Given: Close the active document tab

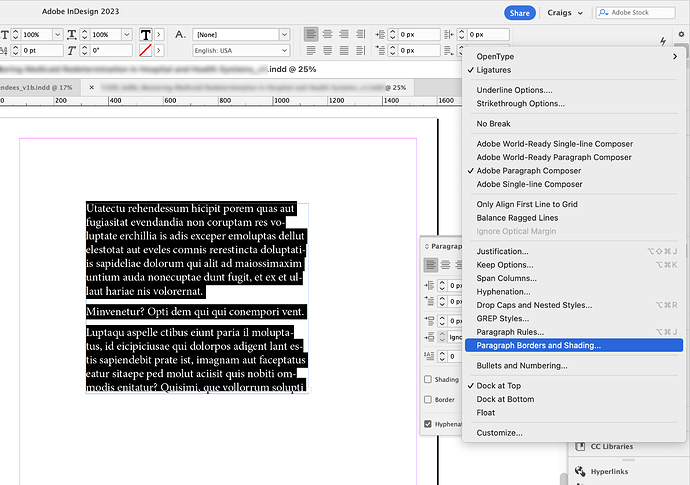Looking at the screenshot, I should pyautogui.click(x=92, y=88).
